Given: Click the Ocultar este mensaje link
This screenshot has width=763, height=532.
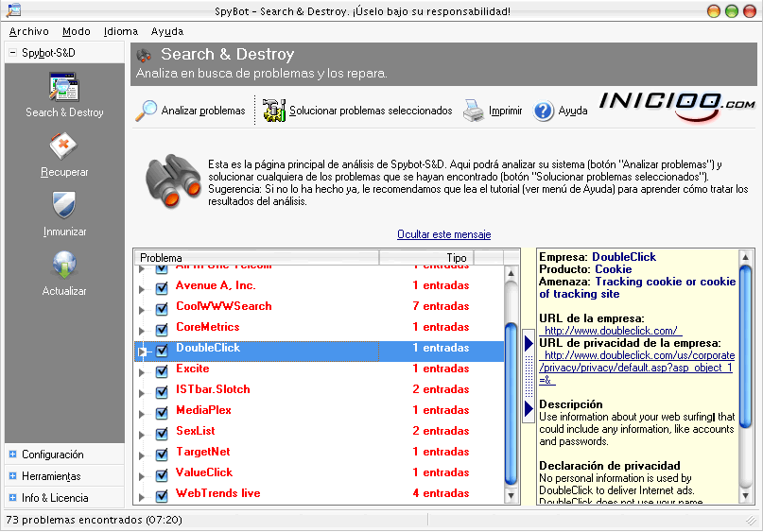Looking at the screenshot, I should pos(443,234).
